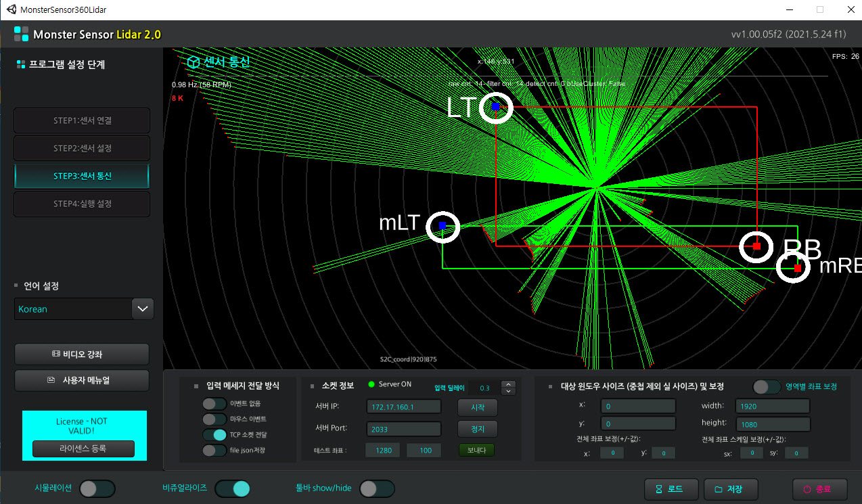Open the 비디오 강좌 video tutorial
Screen dimensions: 862x504
(82, 354)
